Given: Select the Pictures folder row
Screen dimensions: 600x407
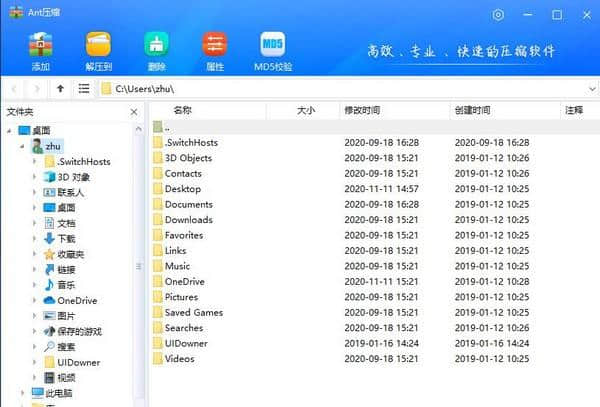Looking at the screenshot, I should (x=375, y=297).
